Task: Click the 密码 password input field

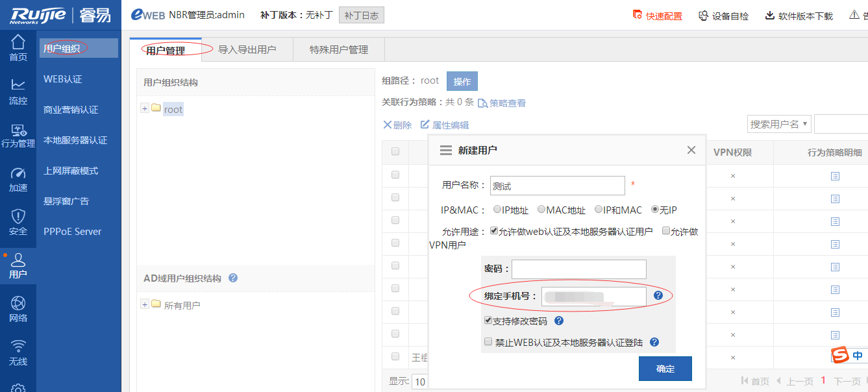Action: 579,269
